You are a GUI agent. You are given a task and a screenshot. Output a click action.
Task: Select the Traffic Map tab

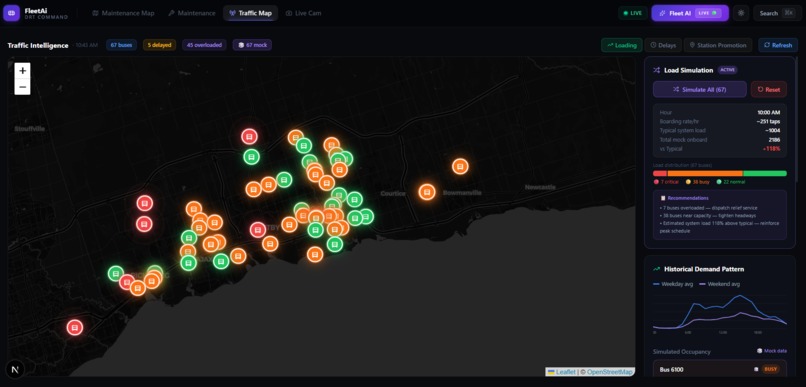coord(250,13)
